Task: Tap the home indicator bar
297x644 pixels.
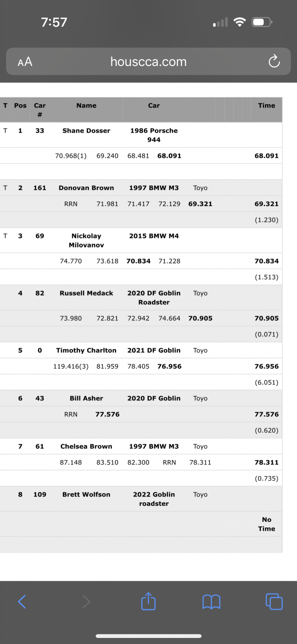Action: click(148, 636)
